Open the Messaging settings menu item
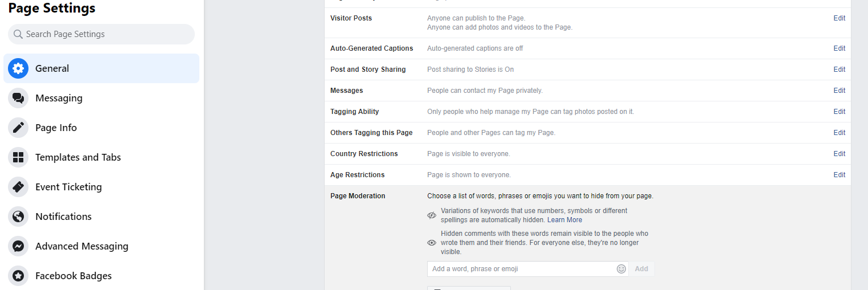 point(101,98)
